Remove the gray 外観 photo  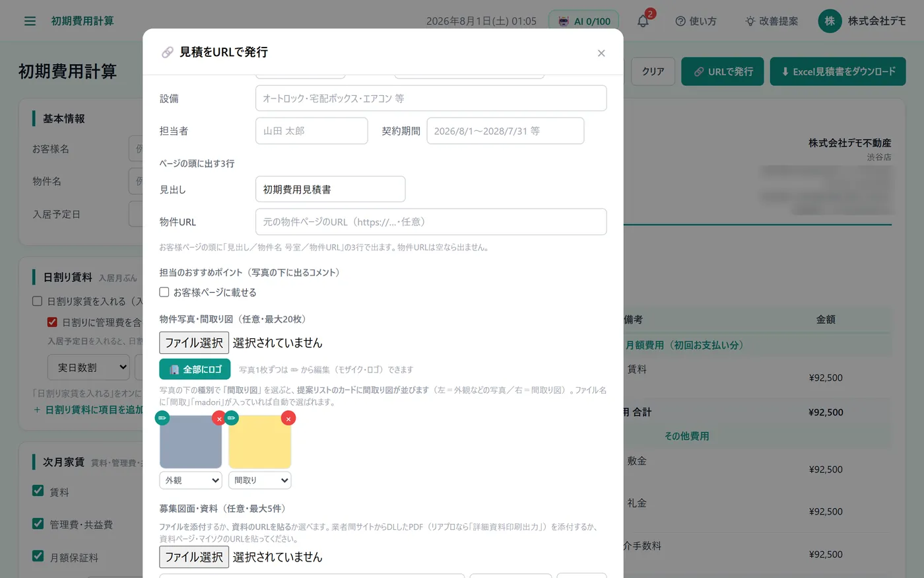point(219,418)
